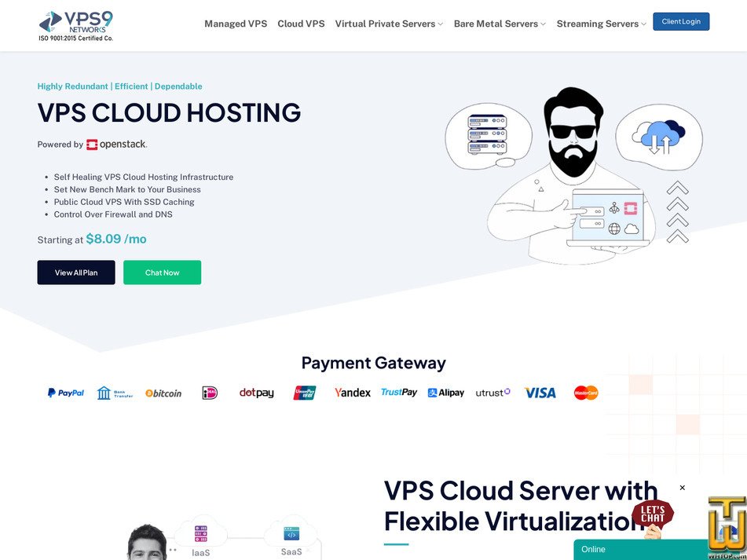Screen dimensions: 747x560
Task: Open the Cloud VPS menu item
Action: [x=301, y=24]
